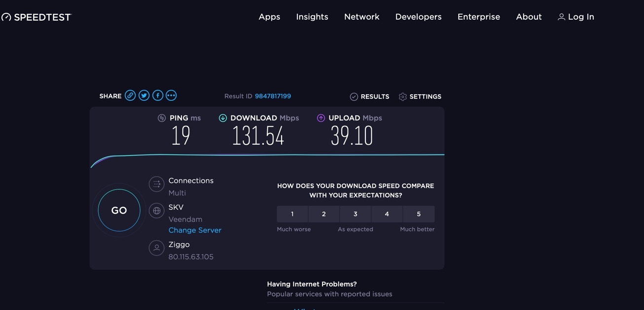Click the SHARE label

click(110, 96)
